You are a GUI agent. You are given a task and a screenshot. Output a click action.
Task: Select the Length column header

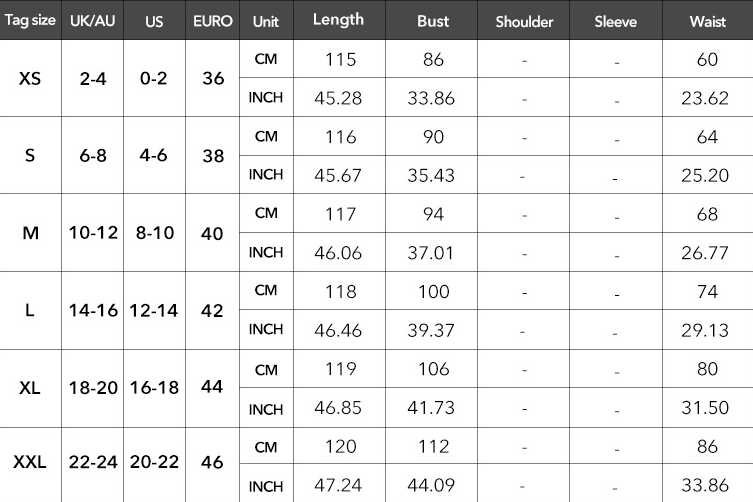point(339,20)
